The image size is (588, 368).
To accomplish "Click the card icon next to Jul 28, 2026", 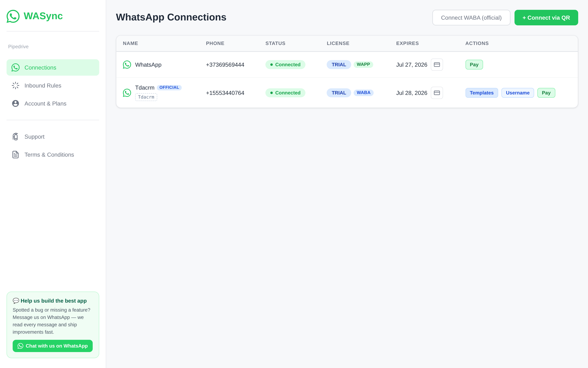I will 437,93.
